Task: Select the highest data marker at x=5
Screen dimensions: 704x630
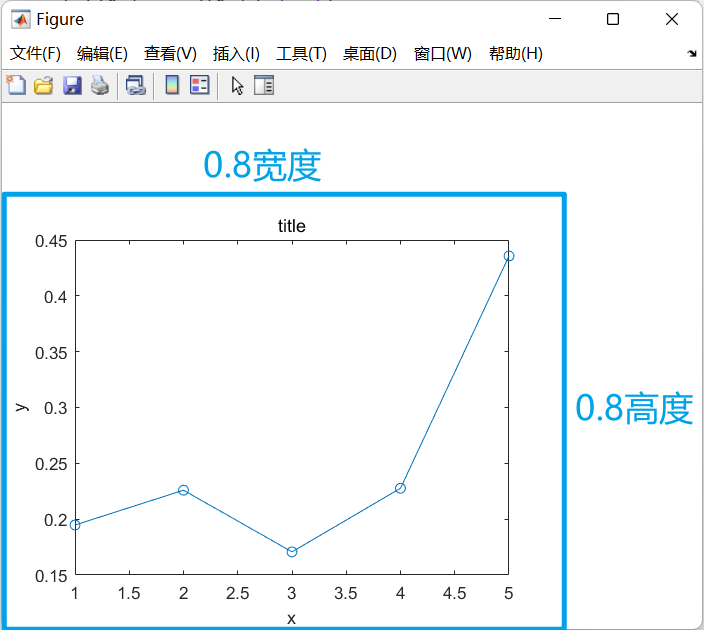Action: pyautogui.click(x=509, y=256)
